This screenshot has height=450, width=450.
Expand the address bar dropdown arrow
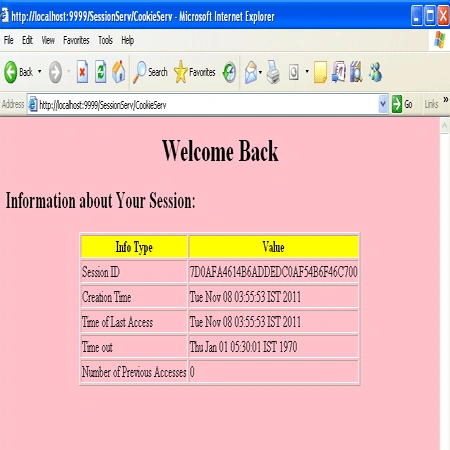pos(383,104)
